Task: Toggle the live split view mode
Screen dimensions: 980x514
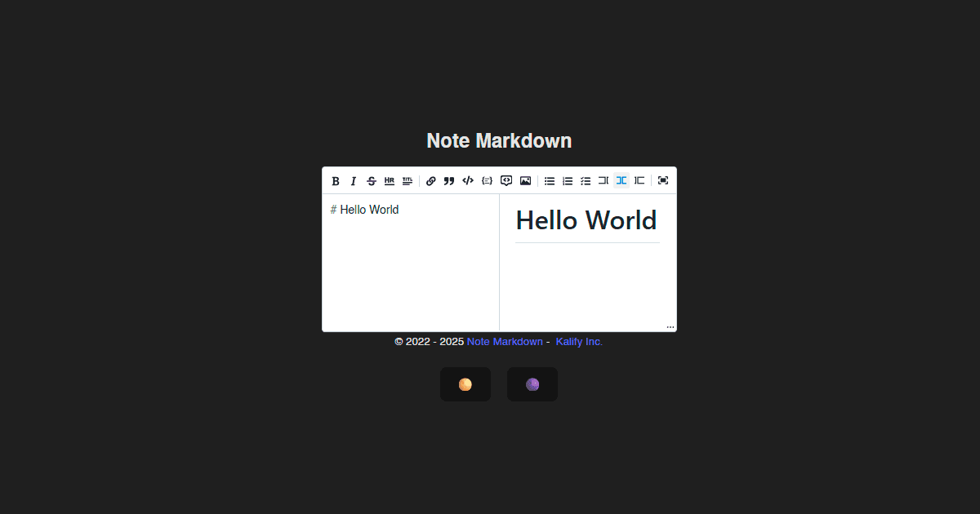Action: pyautogui.click(x=621, y=181)
